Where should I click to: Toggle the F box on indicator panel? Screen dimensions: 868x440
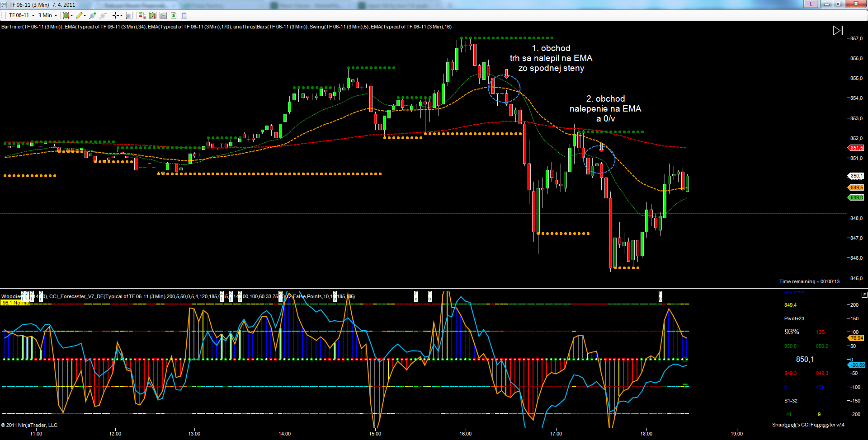(864, 295)
